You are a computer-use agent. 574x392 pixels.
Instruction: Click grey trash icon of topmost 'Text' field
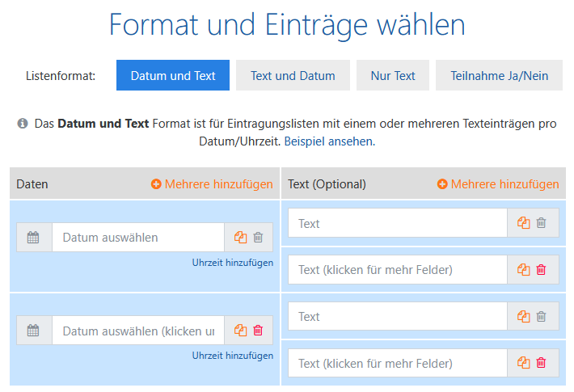point(542,223)
